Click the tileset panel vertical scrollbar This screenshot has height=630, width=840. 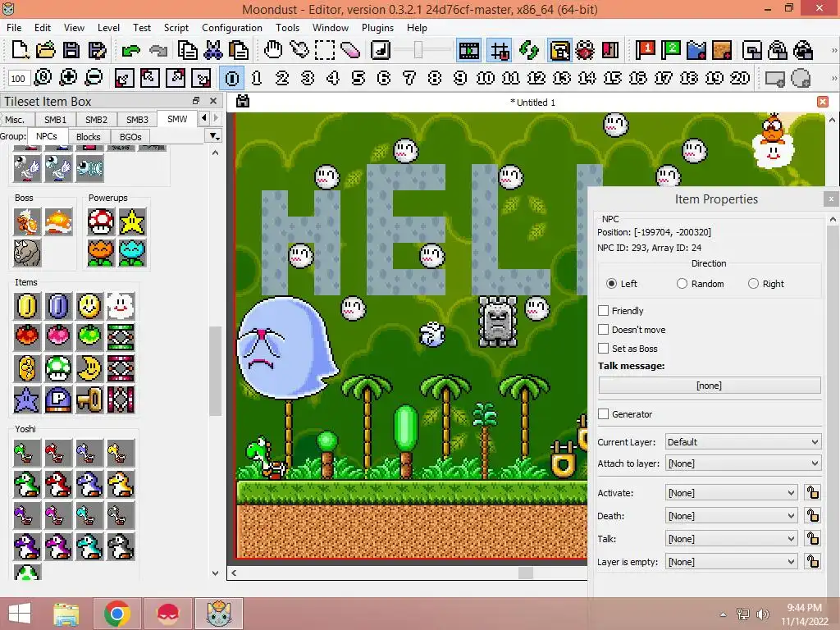[216, 371]
